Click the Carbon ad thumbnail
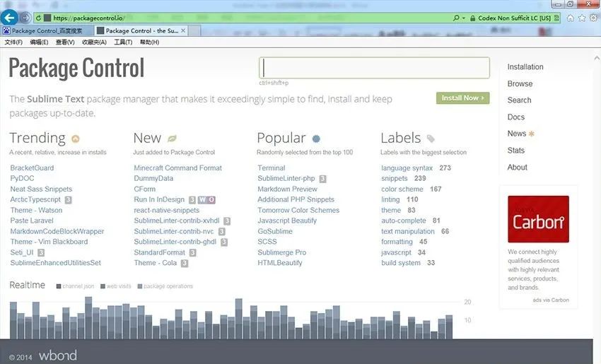 pos(538,219)
